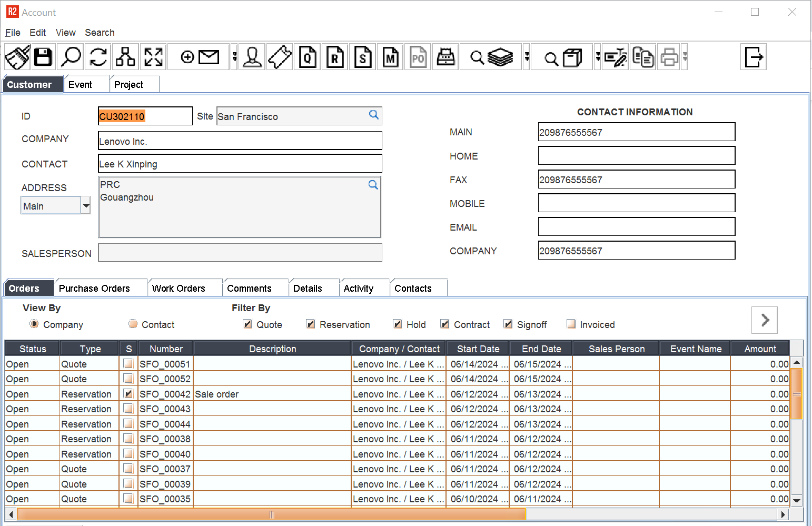Click the exit door icon
Viewport: 812px width, 526px height.
[x=753, y=57]
